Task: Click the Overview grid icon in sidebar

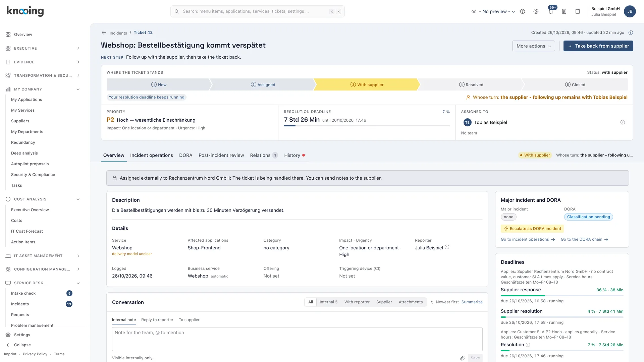Action: point(8,35)
